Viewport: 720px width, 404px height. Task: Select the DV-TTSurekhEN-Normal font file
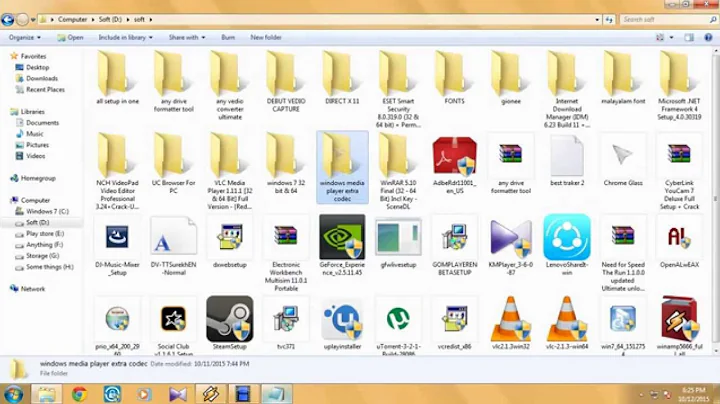[x=174, y=237]
